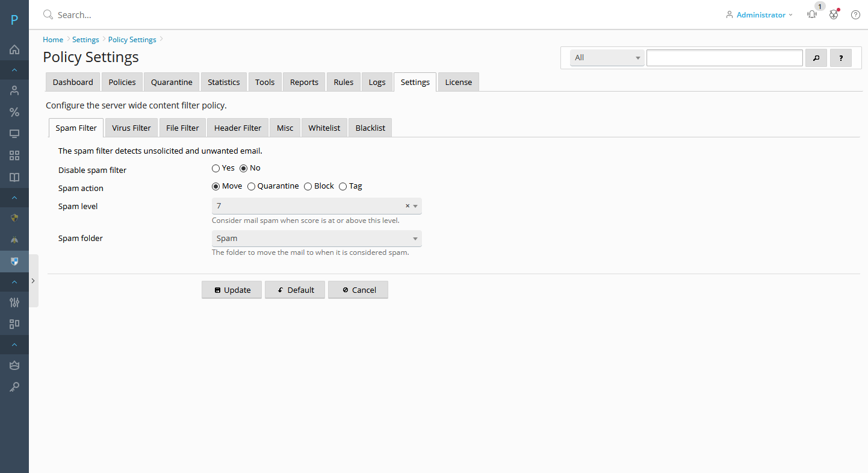Open the book icon in the sidebar
Viewport: 868px width, 473px height.
click(14, 177)
